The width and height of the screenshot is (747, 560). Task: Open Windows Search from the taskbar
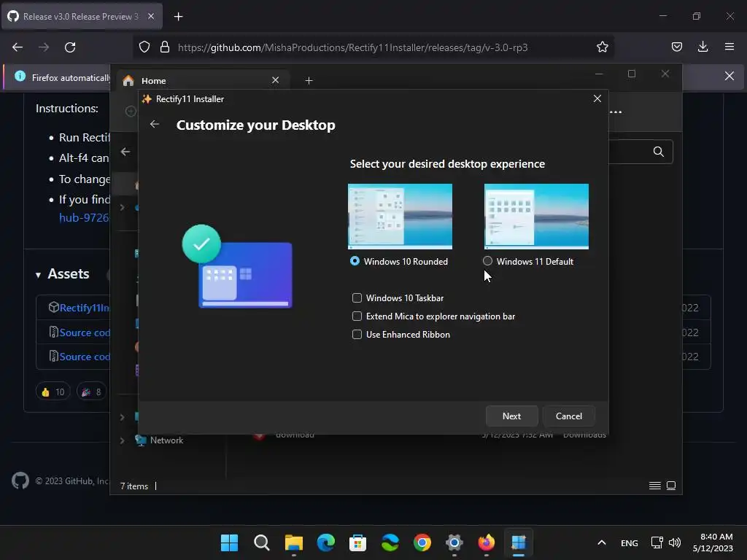point(262,542)
